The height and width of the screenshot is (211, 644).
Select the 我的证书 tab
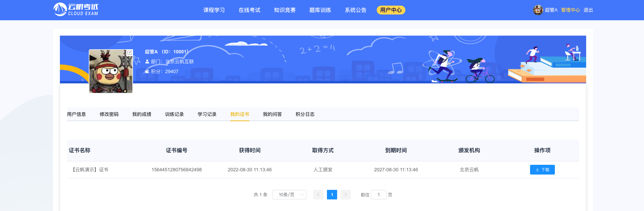[240, 114]
